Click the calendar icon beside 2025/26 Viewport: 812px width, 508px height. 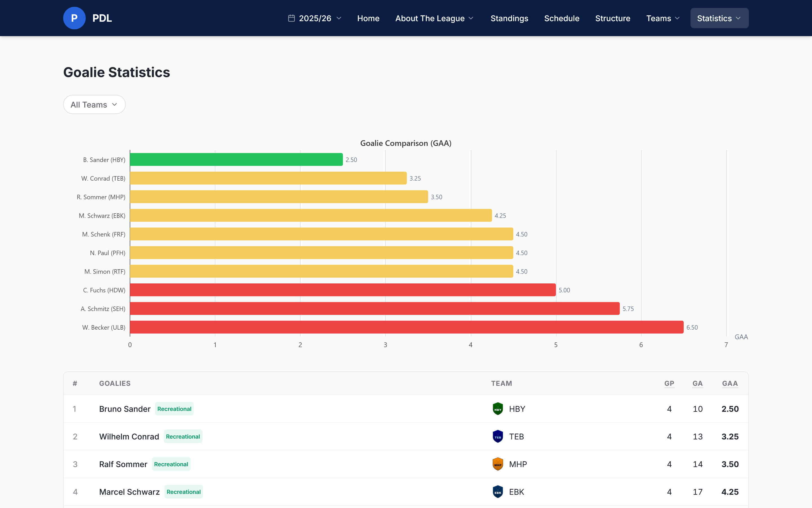click(x=291, y=18)
